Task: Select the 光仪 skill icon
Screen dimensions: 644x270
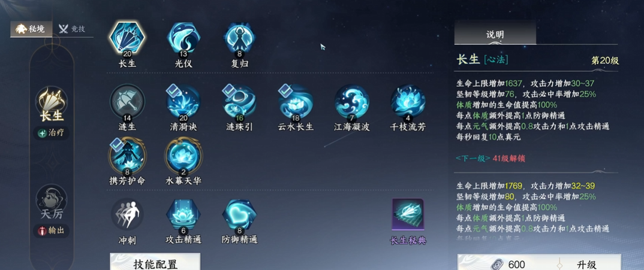Action: (x=183, y=38)
